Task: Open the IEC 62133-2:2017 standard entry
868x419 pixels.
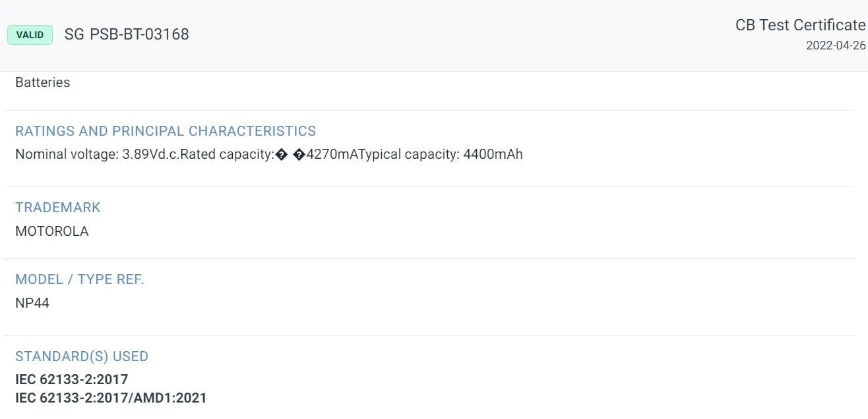Action: pos(71,379)
